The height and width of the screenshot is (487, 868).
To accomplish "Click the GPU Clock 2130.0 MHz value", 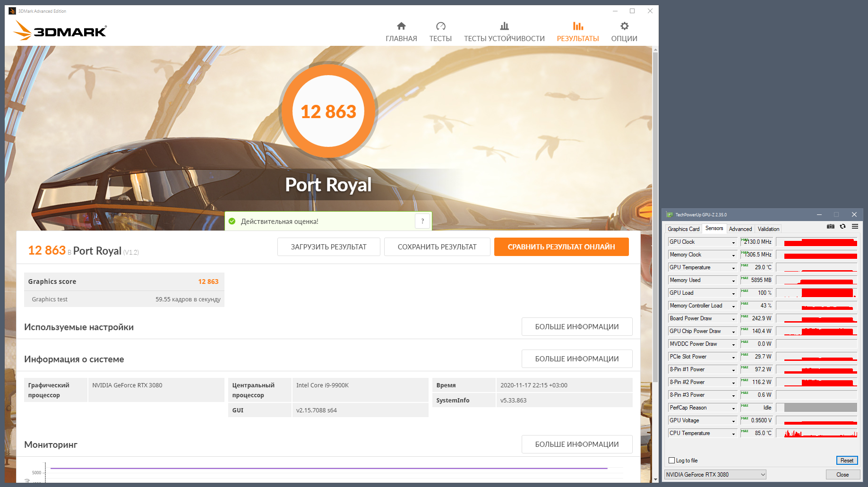I will 756,242.
